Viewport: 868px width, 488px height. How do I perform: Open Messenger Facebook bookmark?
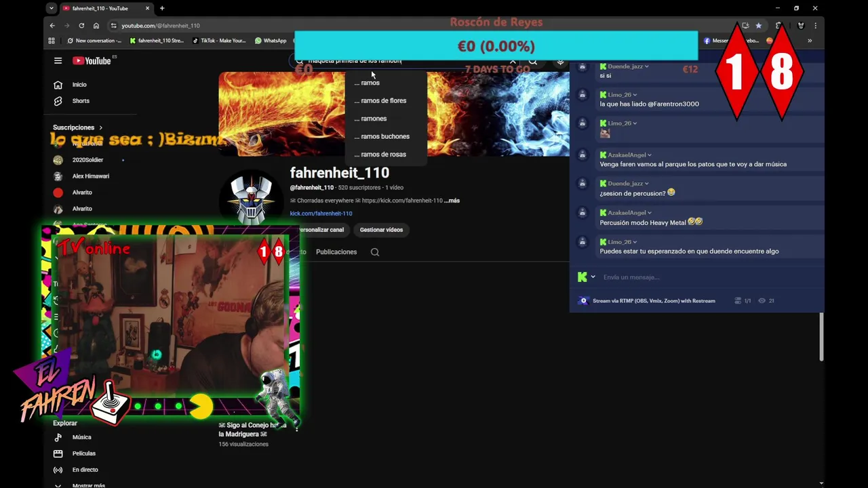coord(731,41)
